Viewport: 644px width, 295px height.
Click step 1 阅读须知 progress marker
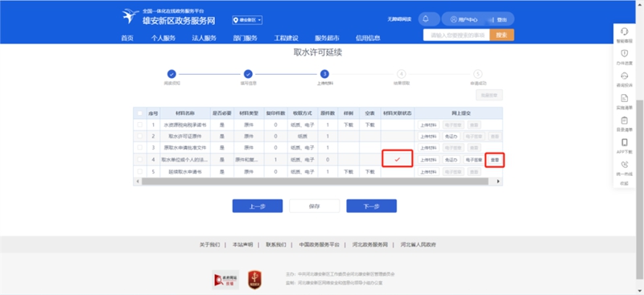click(171, 74)
